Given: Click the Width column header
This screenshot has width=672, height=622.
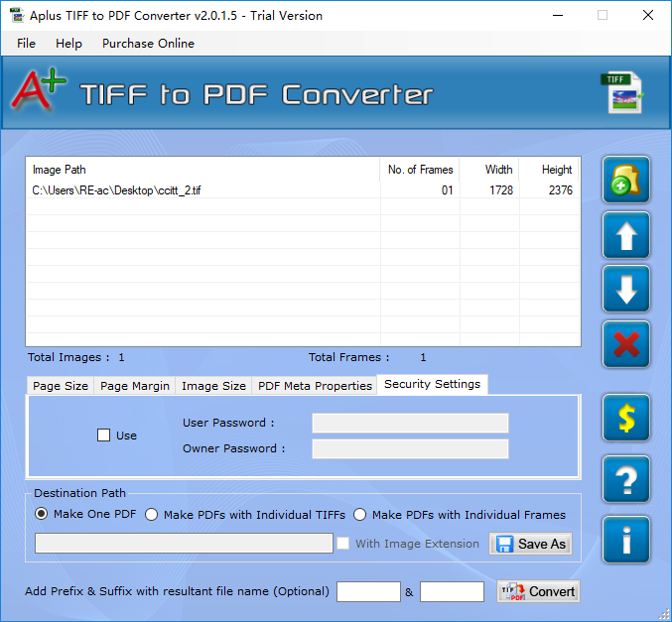Looking at the screenshot, I should tap(489, 170).
